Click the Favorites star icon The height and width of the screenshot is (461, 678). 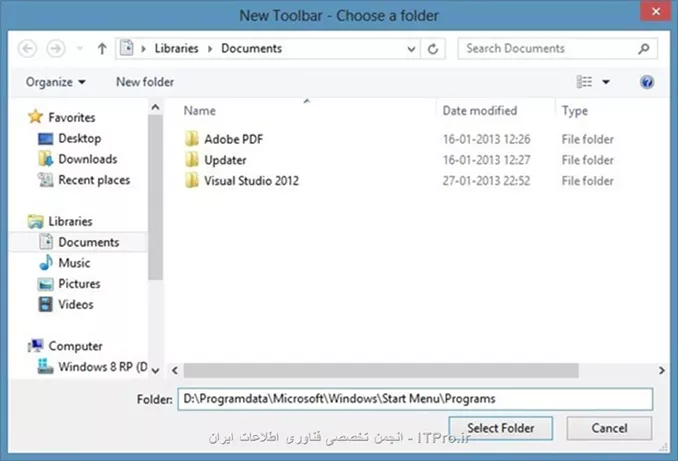(x=35, y=117)
